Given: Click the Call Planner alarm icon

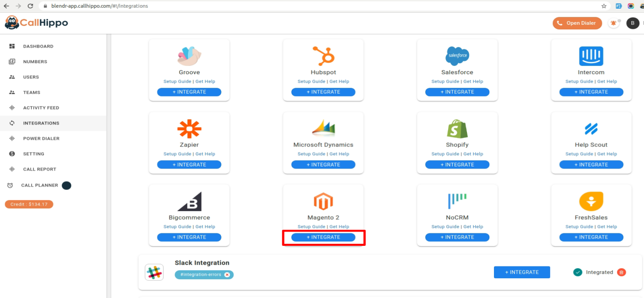Looking at the screenshot, I should (10, 185).
